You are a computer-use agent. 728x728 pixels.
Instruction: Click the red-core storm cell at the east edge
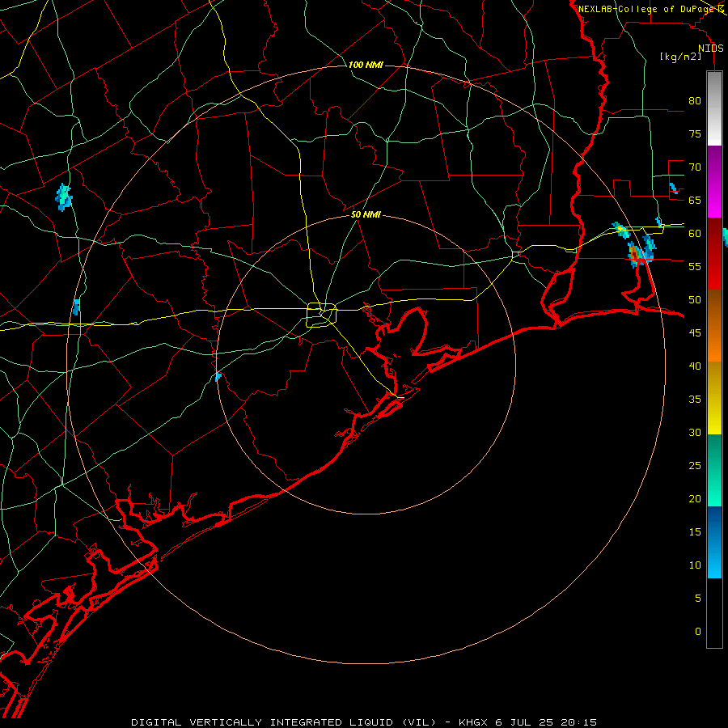635,255
